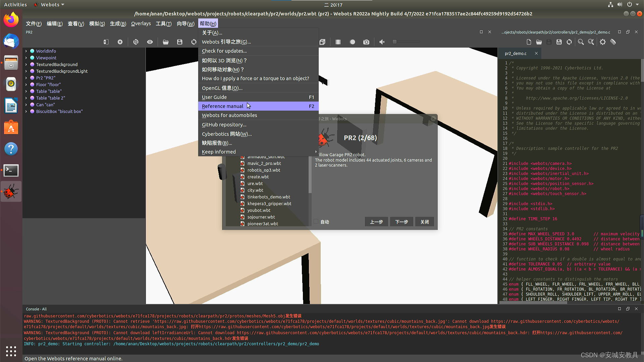Expand the BiscuitBox "biscuit box" node

26,111
